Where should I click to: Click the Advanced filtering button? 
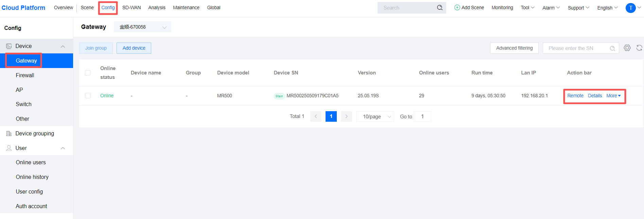[x=514, y=48]
